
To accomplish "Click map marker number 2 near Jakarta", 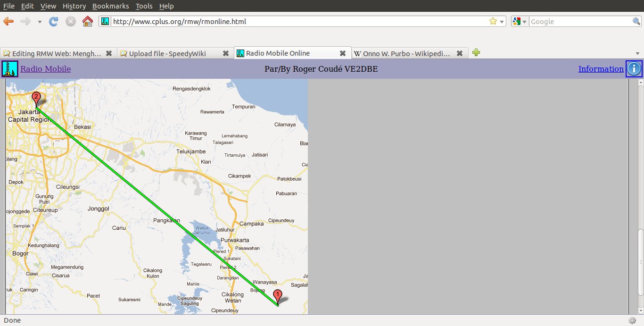I will pos(36,99).
